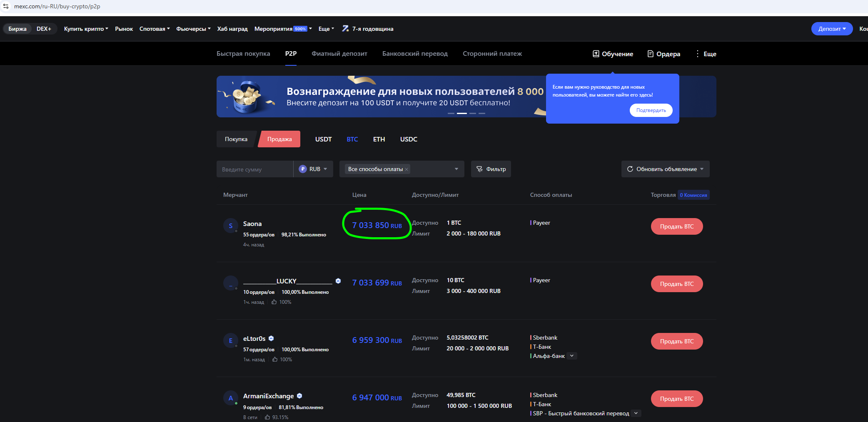Click the price 7 033 699 RUB
This screenshot has width=868, height=422.
pos(377,283)
